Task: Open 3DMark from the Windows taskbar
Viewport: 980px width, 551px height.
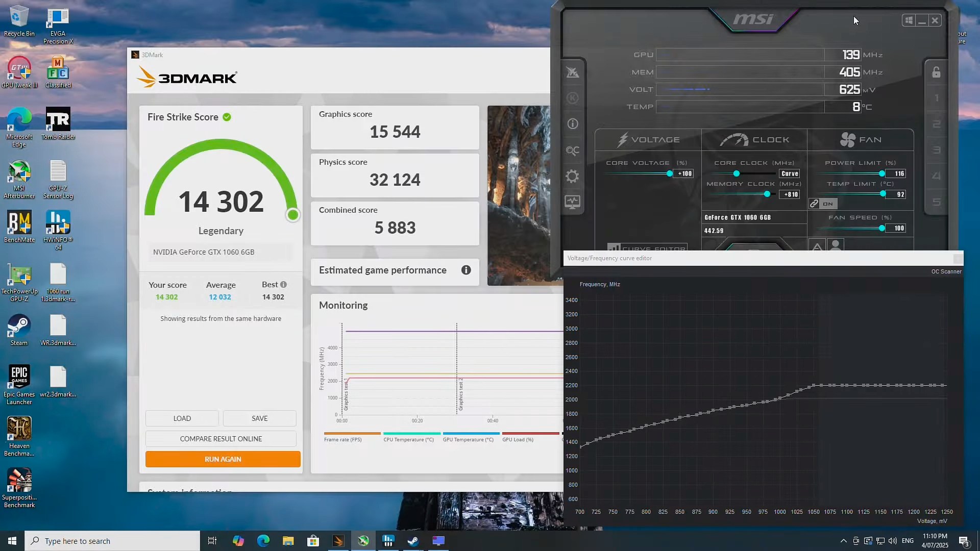Action: point(338,541)
